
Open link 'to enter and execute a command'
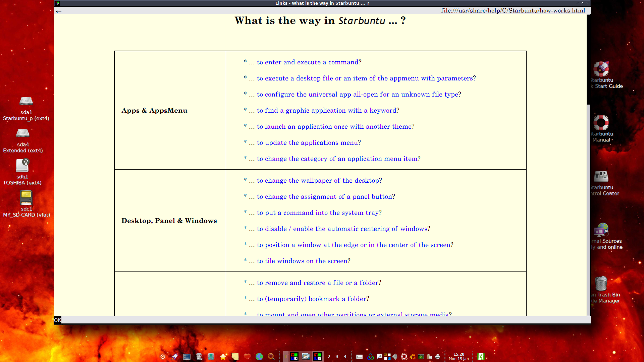(x=308, y=62)
